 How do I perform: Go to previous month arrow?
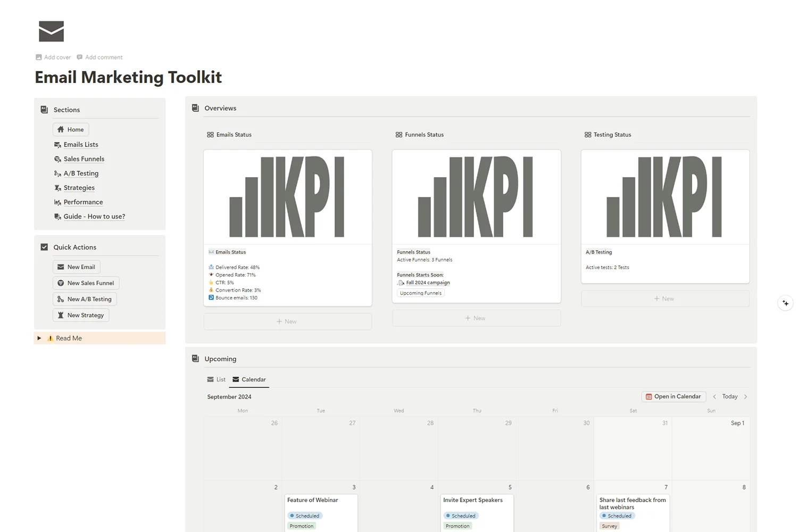click(714, 396)
